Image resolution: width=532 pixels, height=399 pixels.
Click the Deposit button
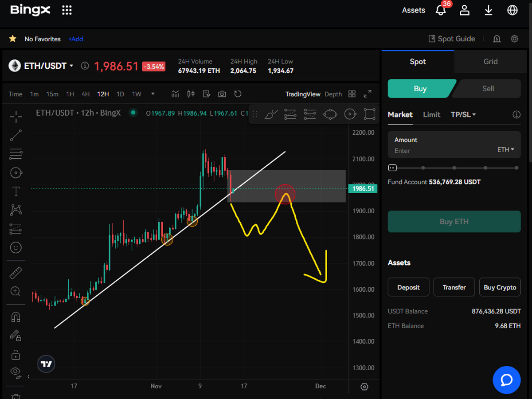pyautogui.click(x=408, y=287)
